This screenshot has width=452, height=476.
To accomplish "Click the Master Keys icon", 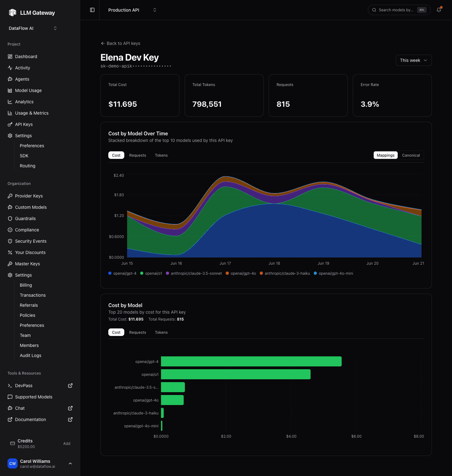I will coord(10,264).
